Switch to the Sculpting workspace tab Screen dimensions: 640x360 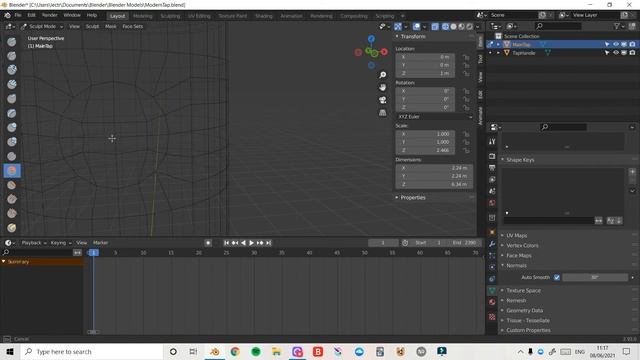point(170,16)
